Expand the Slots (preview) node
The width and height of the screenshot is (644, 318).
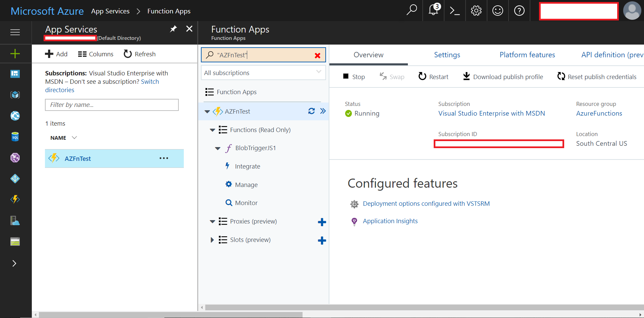tap(212, 240)
